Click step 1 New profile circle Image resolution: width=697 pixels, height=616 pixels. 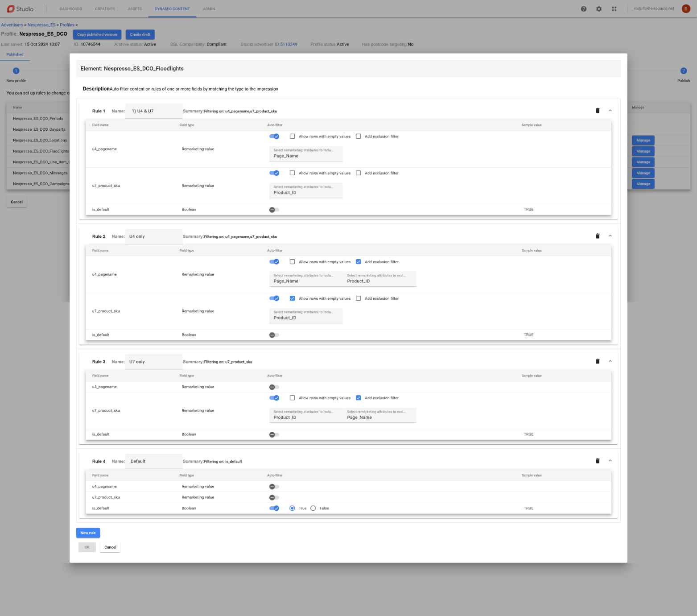pos(16,70)
